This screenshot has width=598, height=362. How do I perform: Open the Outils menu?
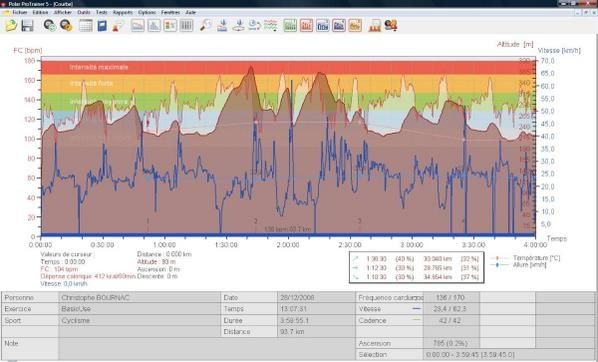pyautogui.click(x=84, y=12)
